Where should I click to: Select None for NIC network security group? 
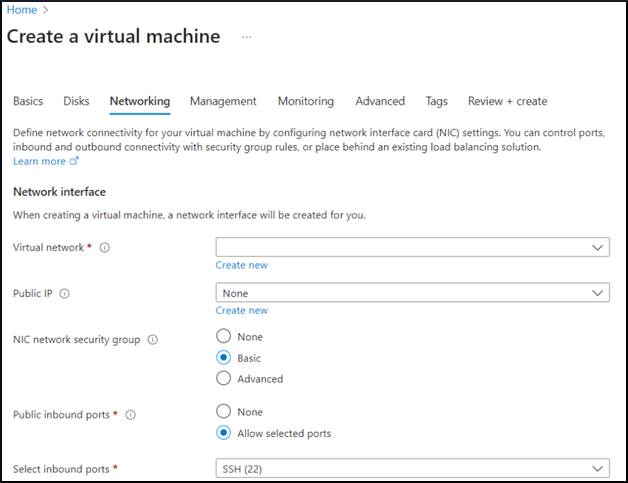pos(224,337)
